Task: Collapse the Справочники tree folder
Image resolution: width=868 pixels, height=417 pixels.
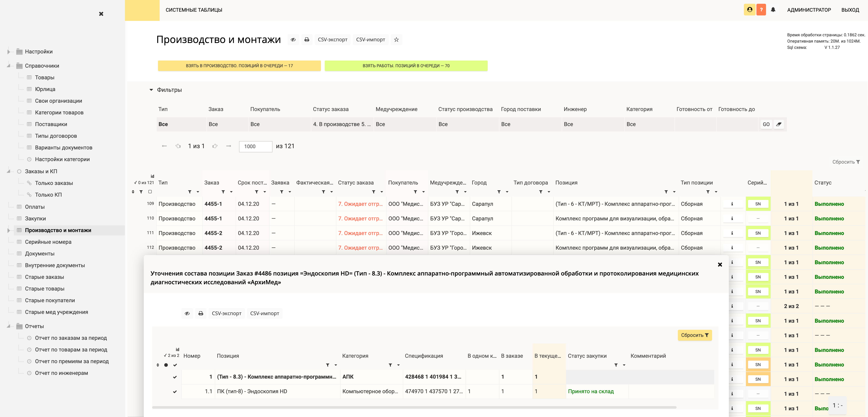Action: click(9, 66)
